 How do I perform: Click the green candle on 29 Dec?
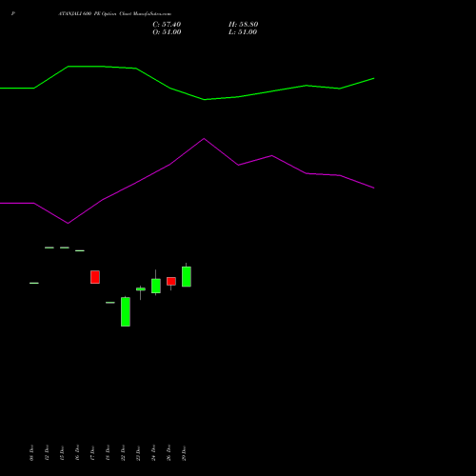pyautogui.click(x=187, y=276)
